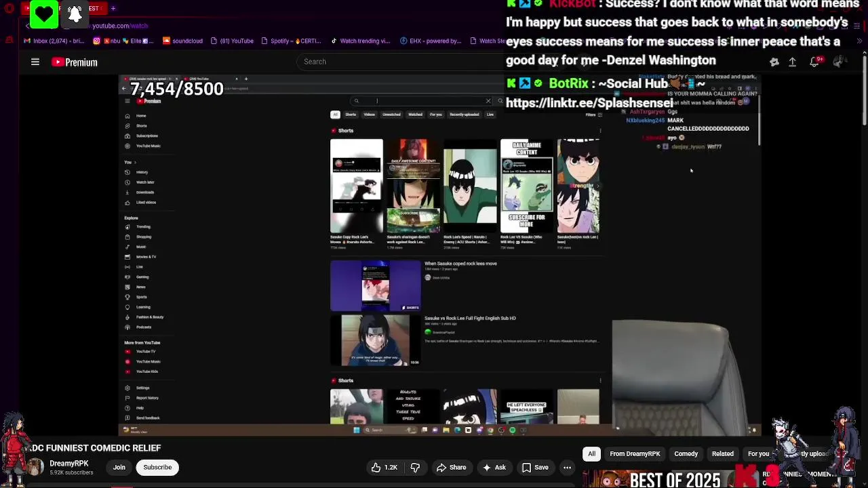
Task: Expand the You section chevron
Action: pos(134,163)
